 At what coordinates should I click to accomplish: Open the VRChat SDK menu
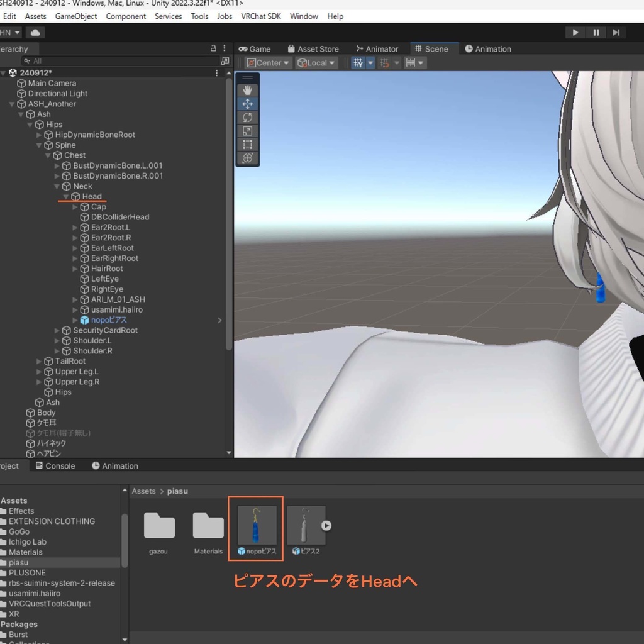point(260,16)
